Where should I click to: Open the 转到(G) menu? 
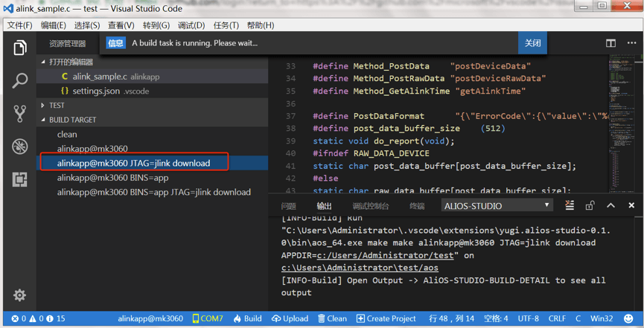[156, 25]
